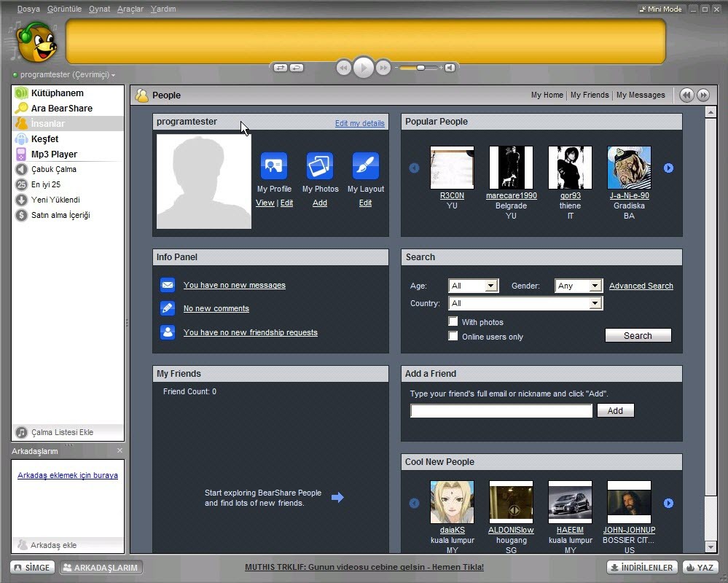Click the Add friend button
The height and width of the screenshot is (583, 728).
pyautogui.click(x=615, y=410)
